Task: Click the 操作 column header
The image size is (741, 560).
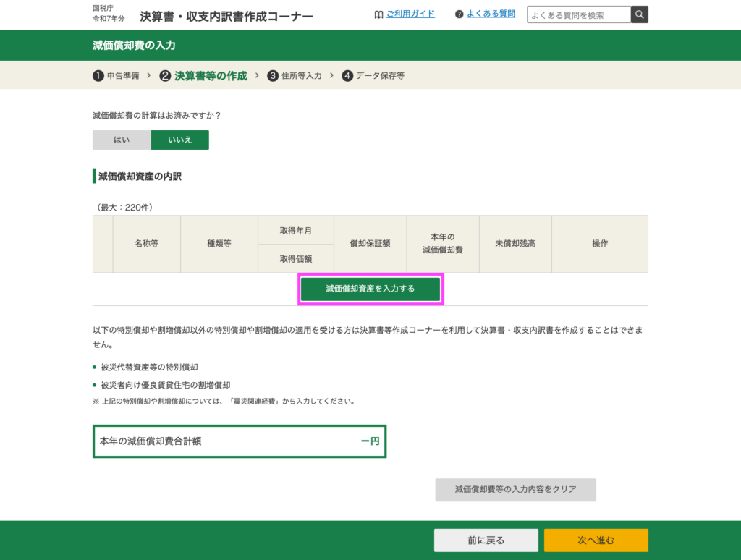Action: pos(600,244)
